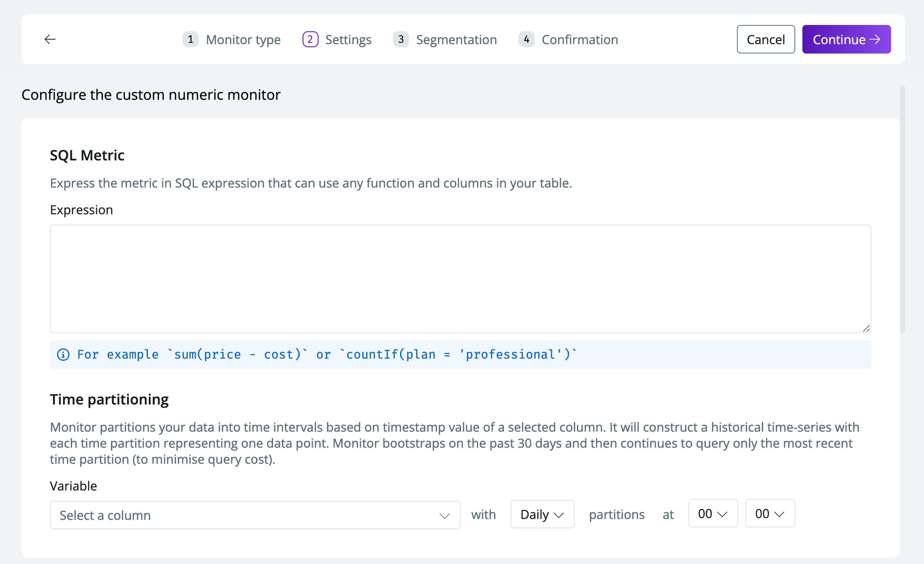Click the step 1 number badge
The image size is (924, 564).
coord(190,39)
